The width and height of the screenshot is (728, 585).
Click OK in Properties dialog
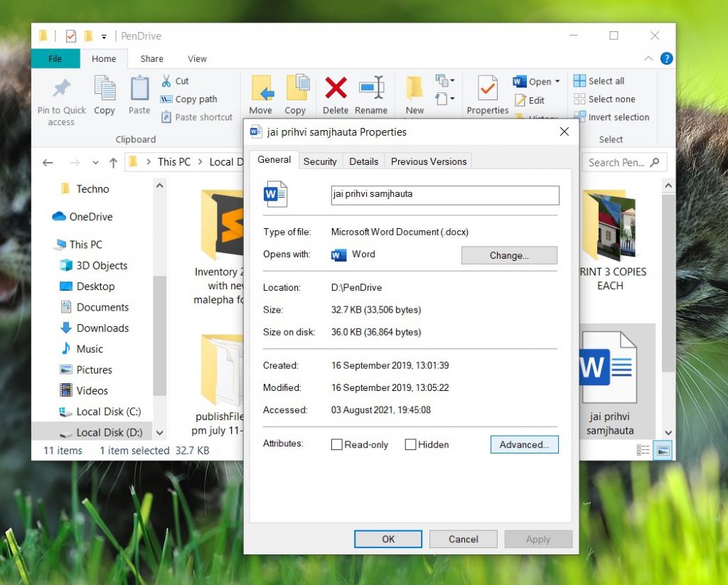click(388, 539)
